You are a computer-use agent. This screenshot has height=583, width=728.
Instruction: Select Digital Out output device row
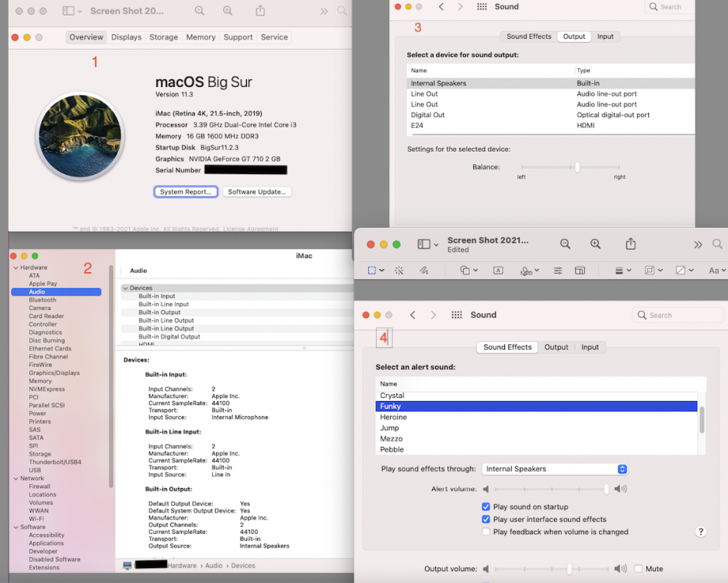point(551,115)
